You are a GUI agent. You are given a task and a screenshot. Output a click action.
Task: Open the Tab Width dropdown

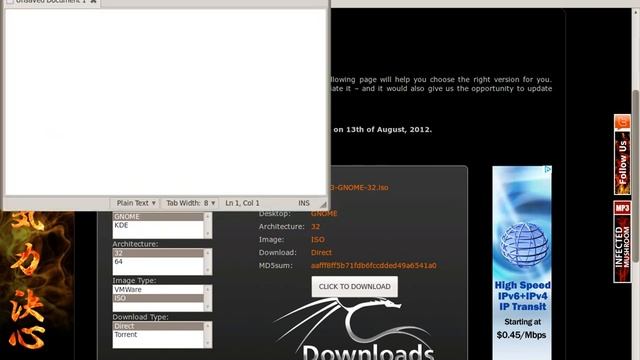[190, 203]
